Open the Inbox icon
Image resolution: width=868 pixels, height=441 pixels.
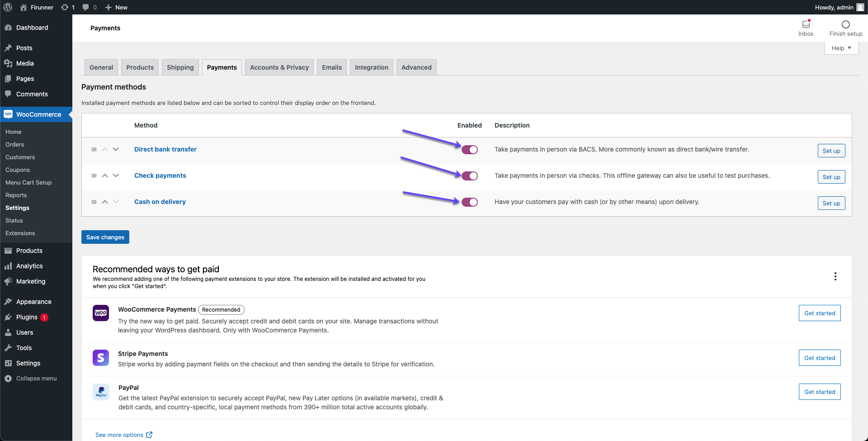click(x=806, y=24)
